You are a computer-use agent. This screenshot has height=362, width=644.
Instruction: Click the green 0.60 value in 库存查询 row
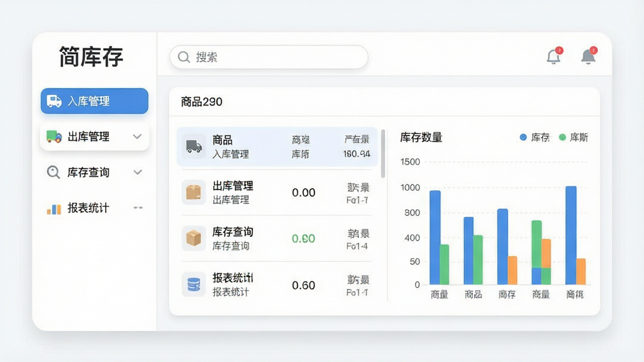point(304,238)
